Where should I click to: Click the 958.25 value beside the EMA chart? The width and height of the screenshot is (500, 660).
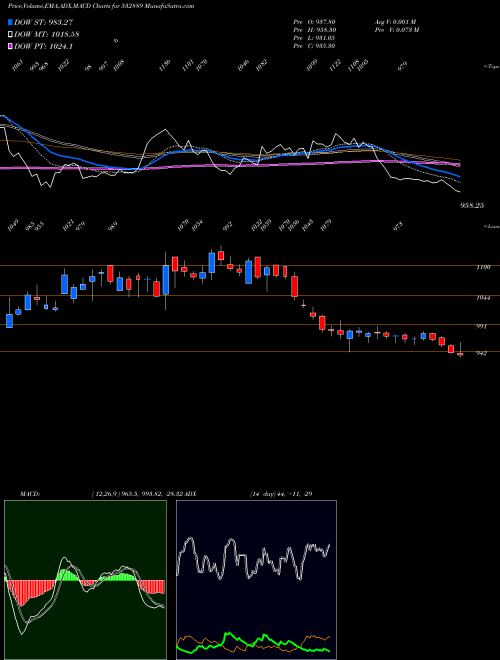click(x=472, y=205)
